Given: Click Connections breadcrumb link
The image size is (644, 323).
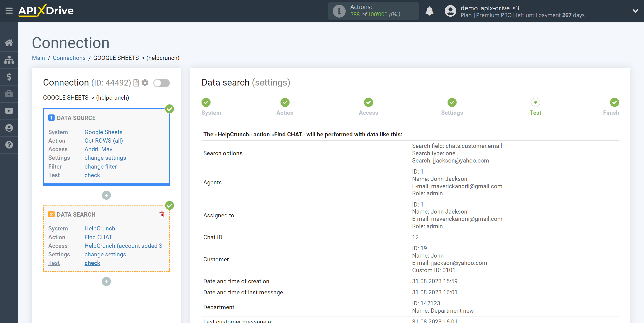Looking at the screenshot, I should point(69,58).
